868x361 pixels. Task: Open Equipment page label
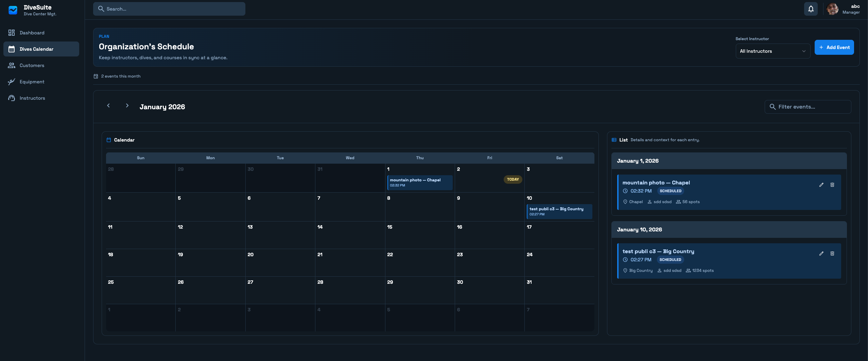pos(32,82)
